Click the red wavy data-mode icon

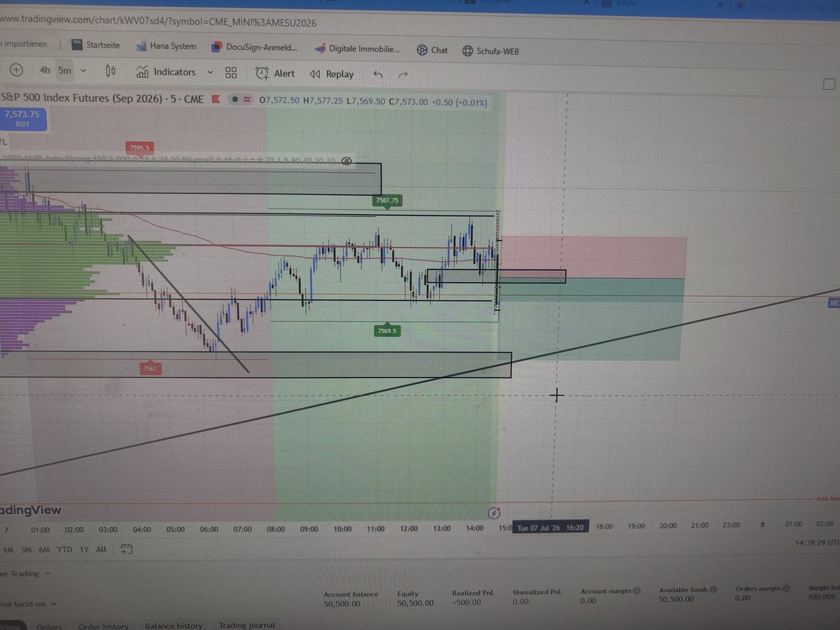point(247,100)
